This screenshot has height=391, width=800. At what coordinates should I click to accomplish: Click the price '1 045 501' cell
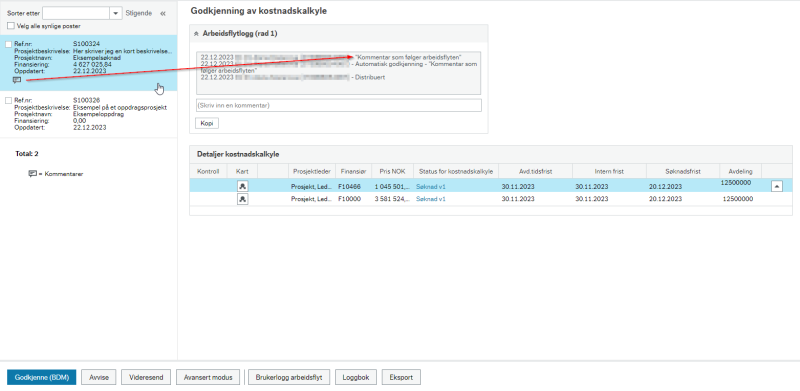(392, 187)
